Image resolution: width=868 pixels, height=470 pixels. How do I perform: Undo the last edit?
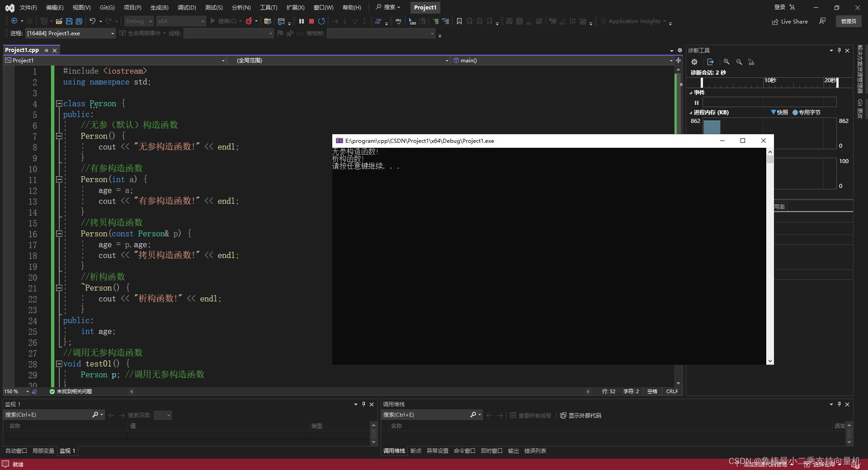[x=93, y=21]
